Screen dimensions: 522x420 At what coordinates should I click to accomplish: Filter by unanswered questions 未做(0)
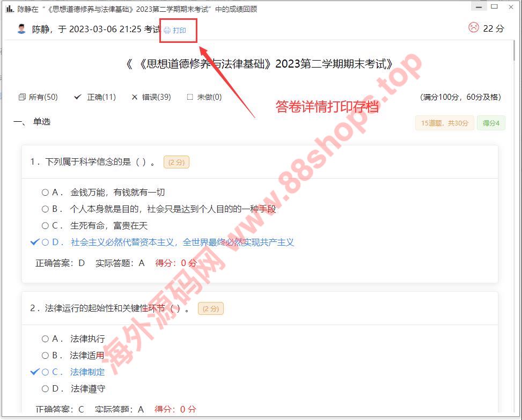[204, 97]
